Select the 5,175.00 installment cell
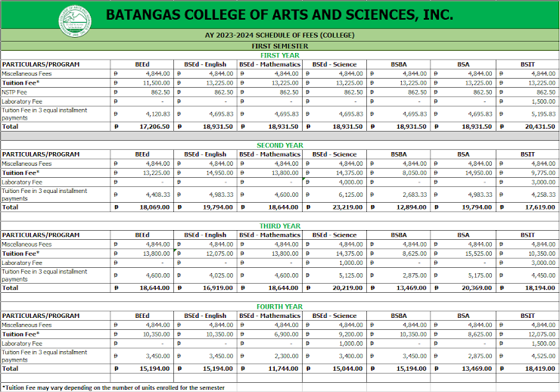The image size is (560, 392). coord(463,275)
